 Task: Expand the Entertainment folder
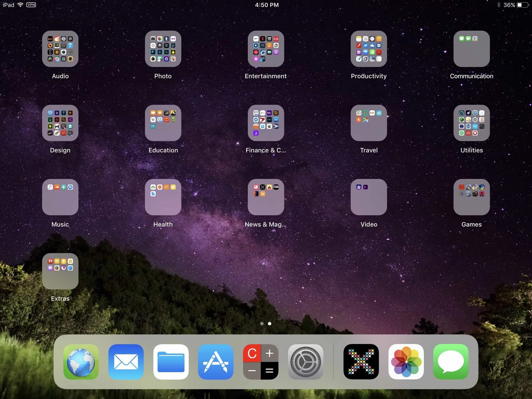point(266,49)
